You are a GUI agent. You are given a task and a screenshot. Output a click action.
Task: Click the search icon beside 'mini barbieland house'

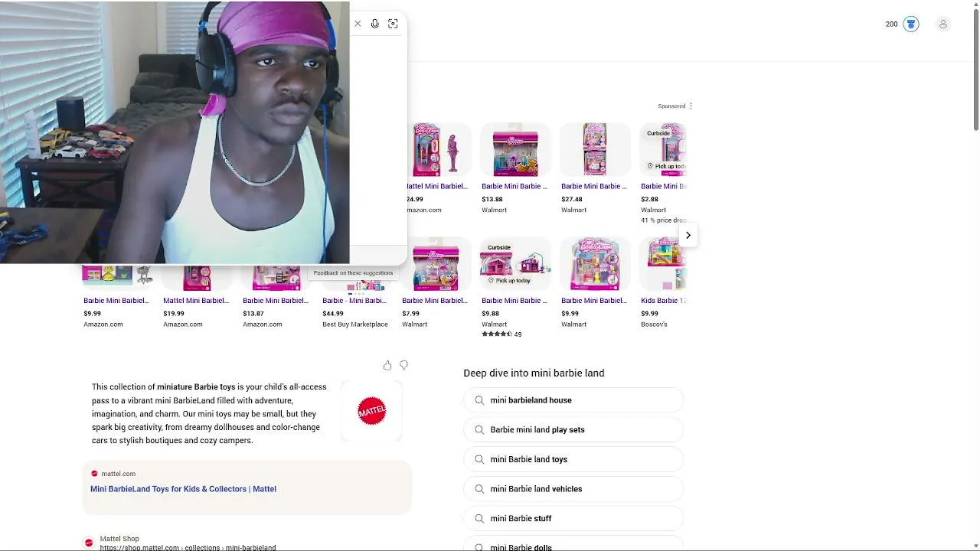pyautogui.click(x=479, y=400)
